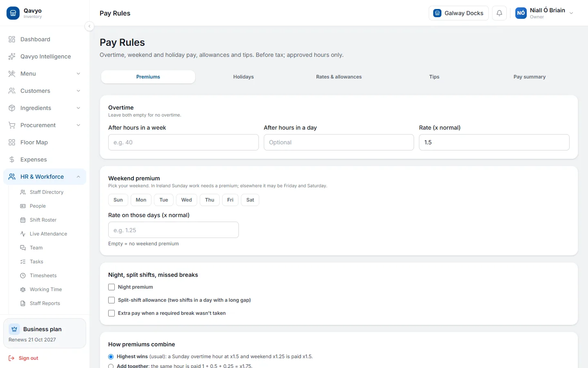588x368 pixels.
Task: Expand the Menu sidebar section
Action: pos(78,74)
